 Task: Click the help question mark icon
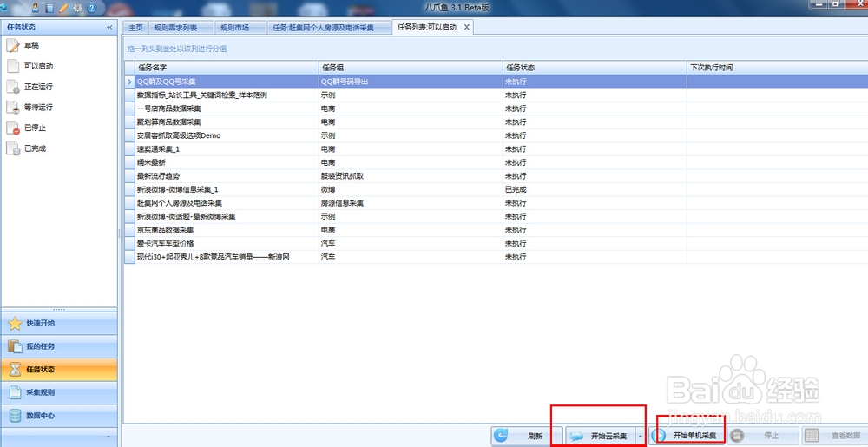92,8
